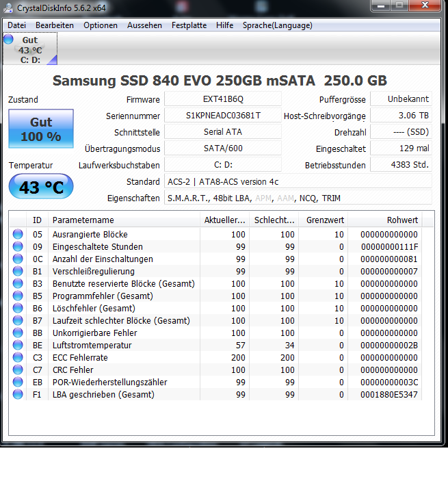
Task: Click the status orb for CRC Fehler
Action: click(18, 370)
